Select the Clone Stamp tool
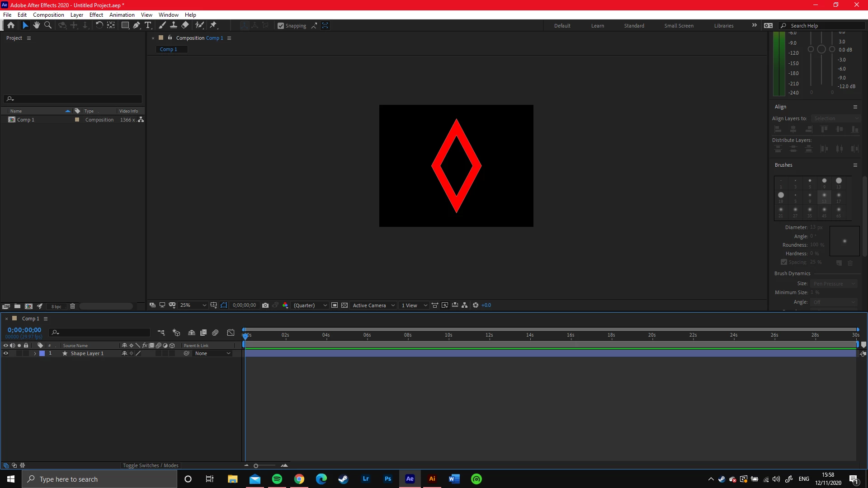Image resolution: width=868 pixels, height=488 pixels. pos(174,25)
